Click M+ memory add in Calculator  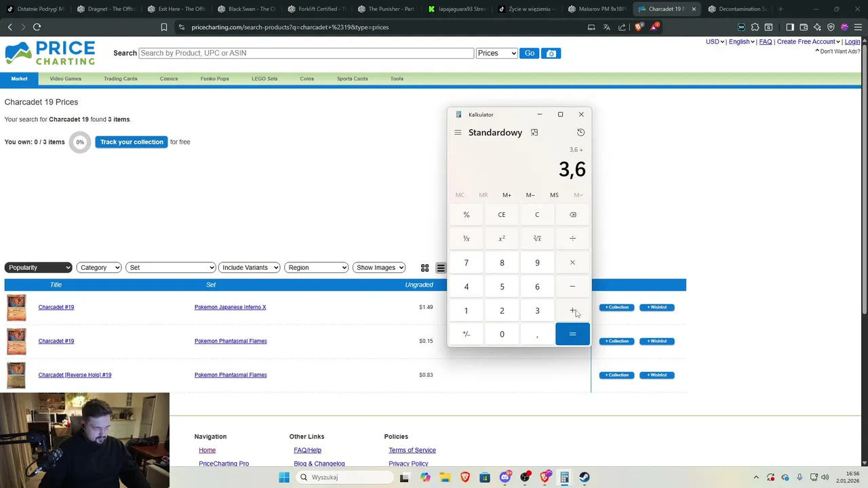pos(507,195)
